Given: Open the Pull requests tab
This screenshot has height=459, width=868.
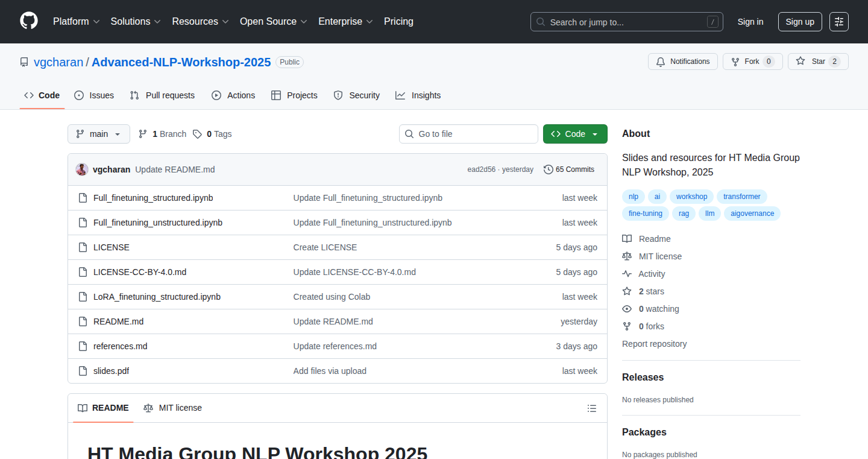Looking at the screenshot, I should [x=162, y=95].
